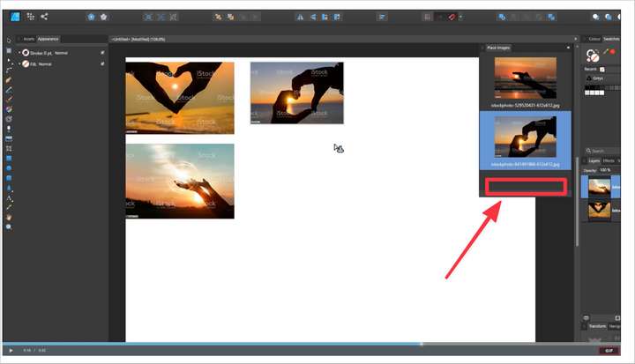Open the Transform tab

[x=597, y=326]
